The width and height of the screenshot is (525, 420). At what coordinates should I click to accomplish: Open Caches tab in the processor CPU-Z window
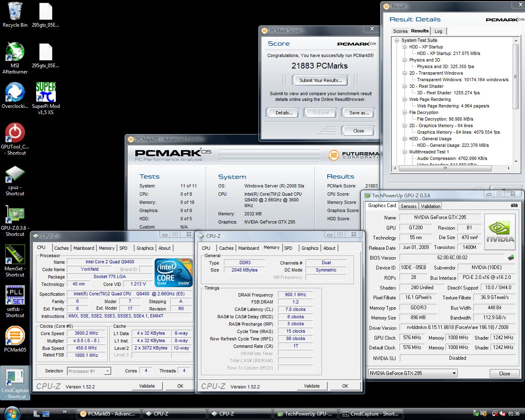[62, 248]
